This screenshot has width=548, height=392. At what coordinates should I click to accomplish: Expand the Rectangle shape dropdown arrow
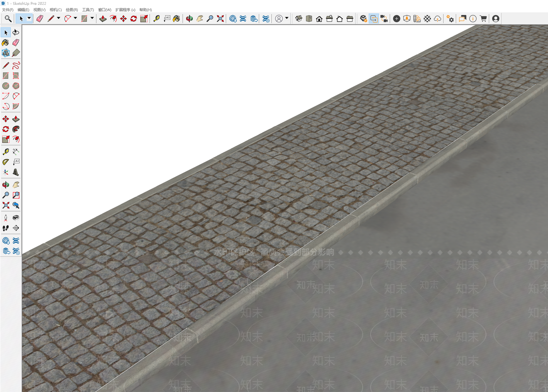92,18
